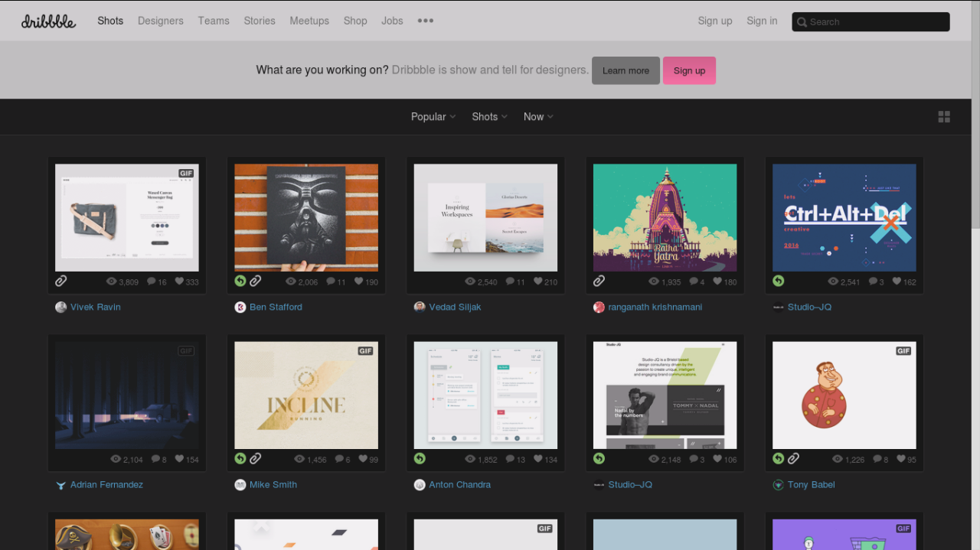Click the Learn more button

tap(626, 70)
